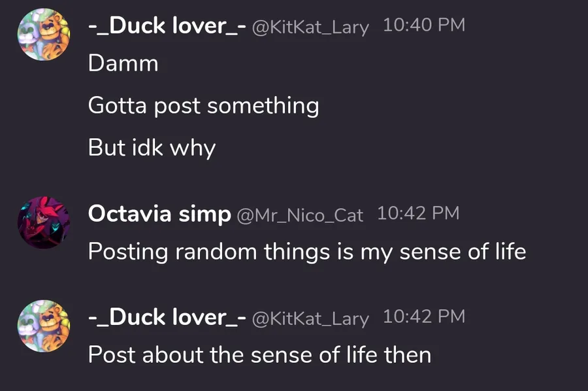This screenshot has width=588, height=391.
Task: Select the But idk why message
Action: point(152,148)
